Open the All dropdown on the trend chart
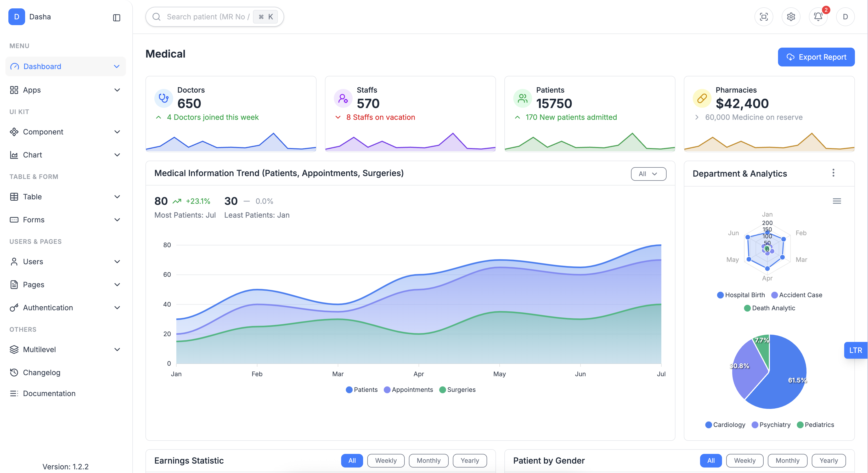This screenshot has height=473, width=868. tap(648, 174)
